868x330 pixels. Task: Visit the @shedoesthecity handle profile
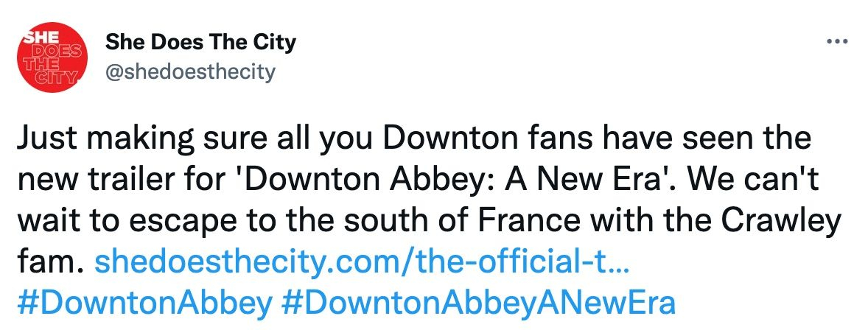(x=190, y=72)
